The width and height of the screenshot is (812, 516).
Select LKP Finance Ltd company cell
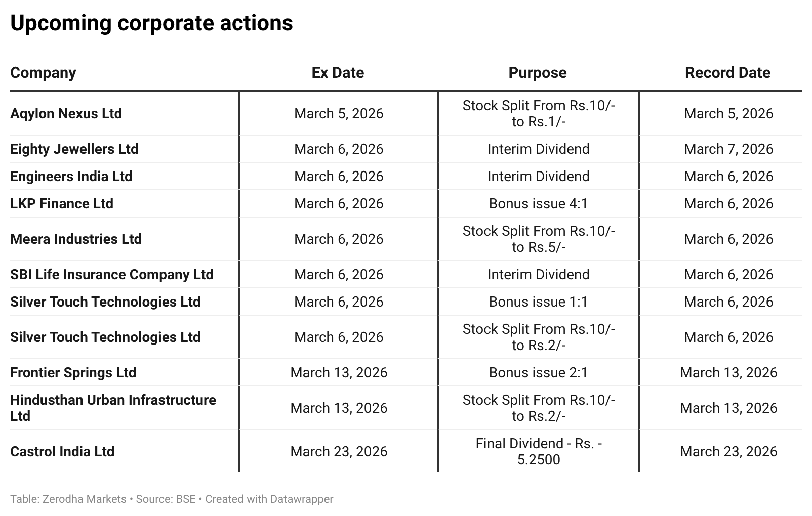(x=62, y=203)
